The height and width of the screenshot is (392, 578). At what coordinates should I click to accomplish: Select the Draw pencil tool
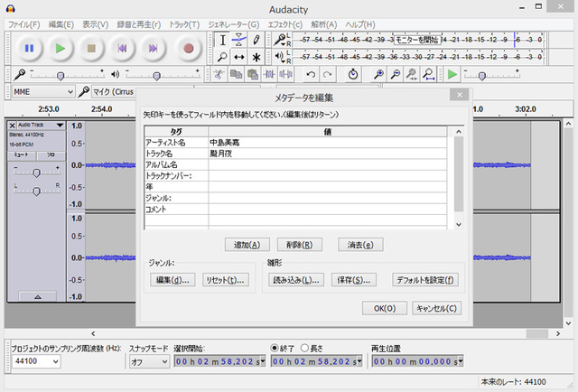pos(256,40)
